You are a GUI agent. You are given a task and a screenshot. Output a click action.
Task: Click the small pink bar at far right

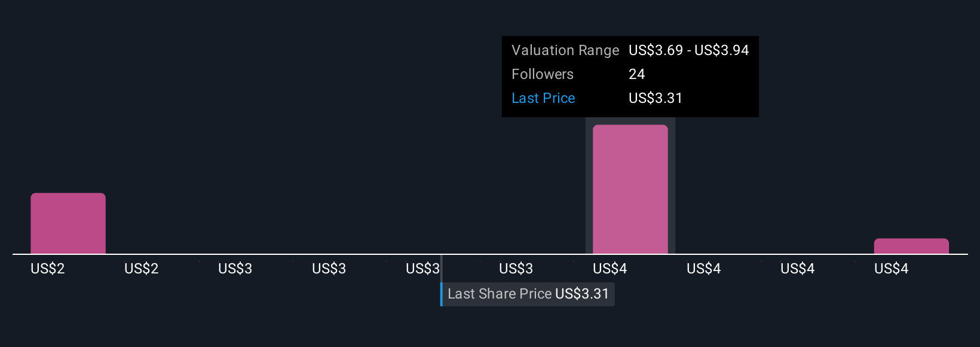[911, 246]
